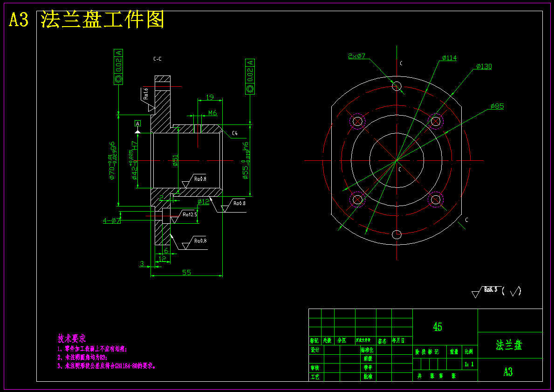The height and width of the screenshot is (392, 554).
Task: Select the '3' dimension at bottom left
Action: [x=142, y=263]
